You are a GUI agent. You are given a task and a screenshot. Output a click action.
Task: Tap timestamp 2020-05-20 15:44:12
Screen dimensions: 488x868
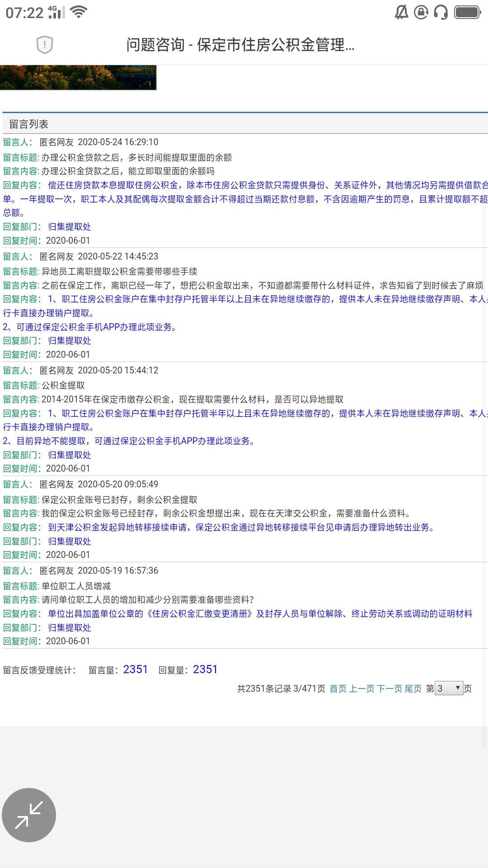coord(118,370)
